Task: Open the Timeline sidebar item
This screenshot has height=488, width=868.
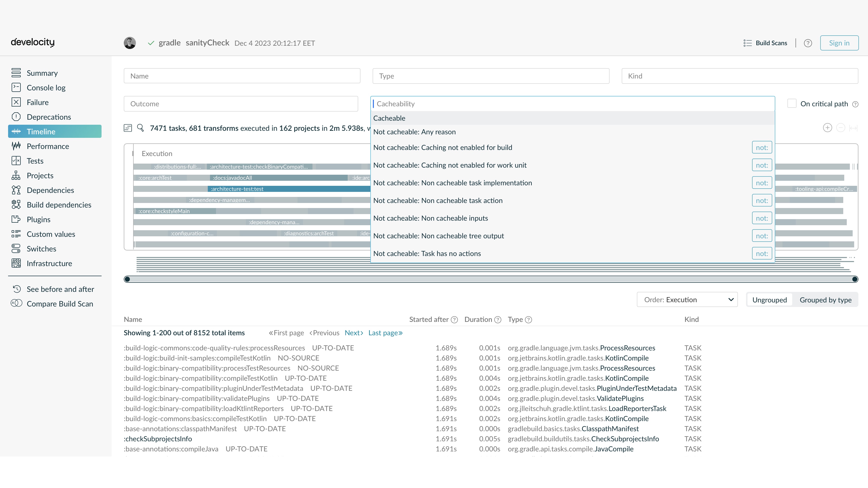Action: [55, 131]
